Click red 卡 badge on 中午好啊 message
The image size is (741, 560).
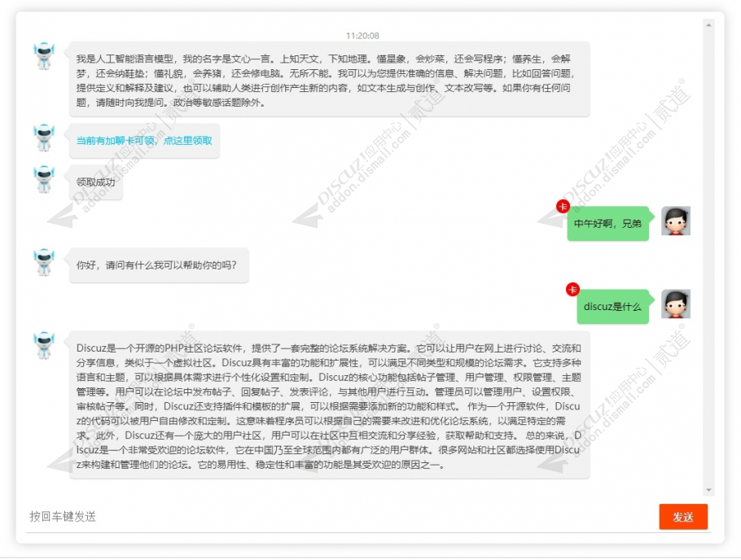click(x=563, y=207)
